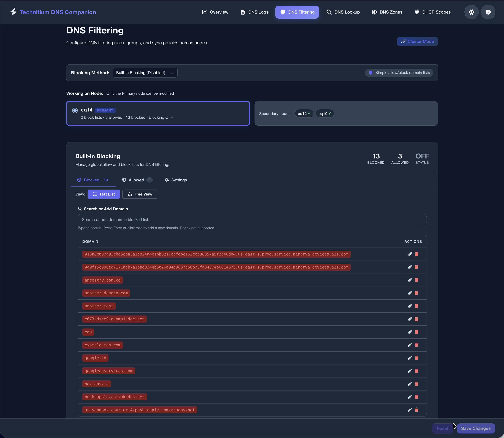Delete the edu blocked domain

tap(417, 332)
